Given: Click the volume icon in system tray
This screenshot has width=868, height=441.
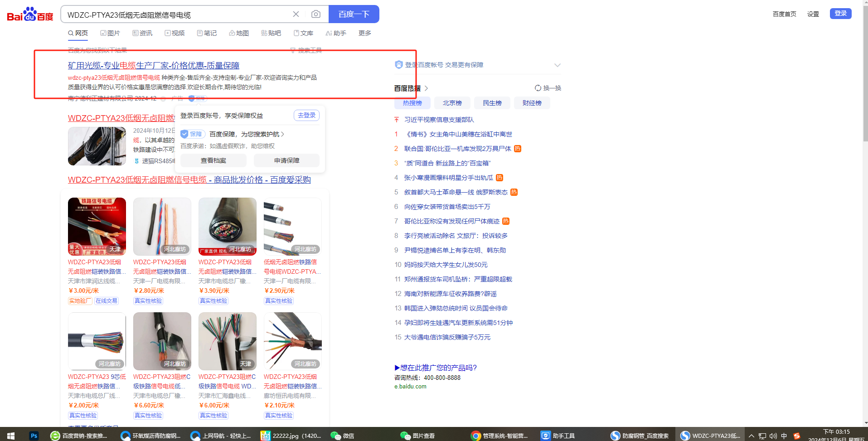Looking at the screenshot, I should coord(773,436).
